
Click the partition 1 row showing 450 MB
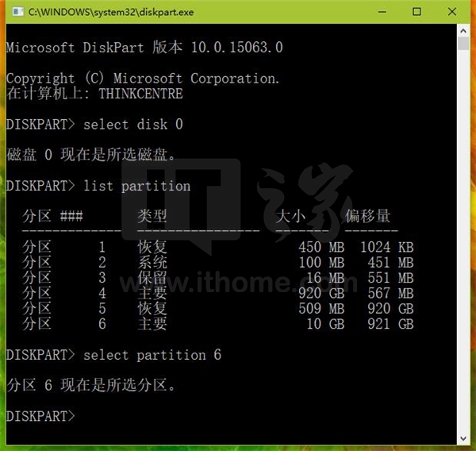coord(217,247)
